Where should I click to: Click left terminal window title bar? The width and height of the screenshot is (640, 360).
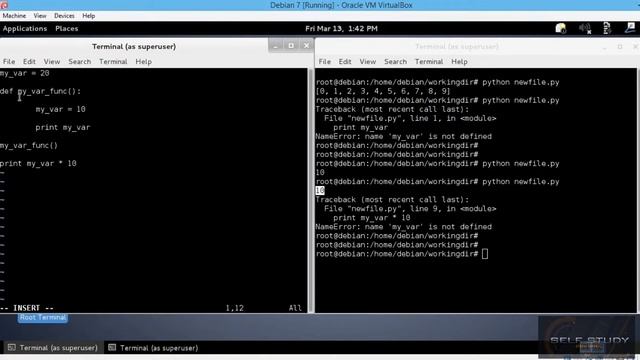click(x=134, y=47)
